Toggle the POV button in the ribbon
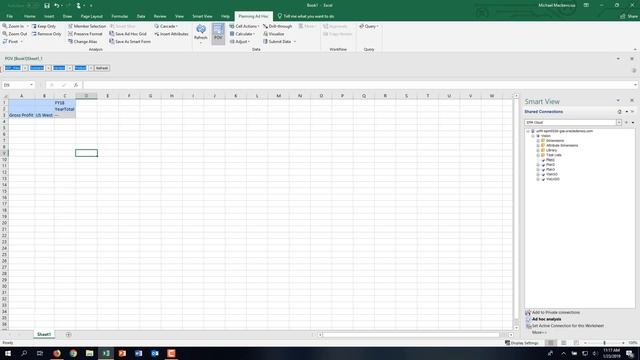640x360 pixels. pyautogui.click(x=218, y=33)
